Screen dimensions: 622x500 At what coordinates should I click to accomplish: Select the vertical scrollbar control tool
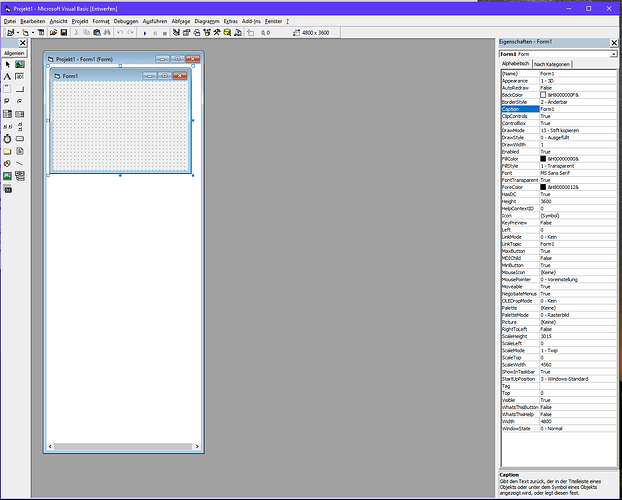pyautogui.click(x=20, y=127)
